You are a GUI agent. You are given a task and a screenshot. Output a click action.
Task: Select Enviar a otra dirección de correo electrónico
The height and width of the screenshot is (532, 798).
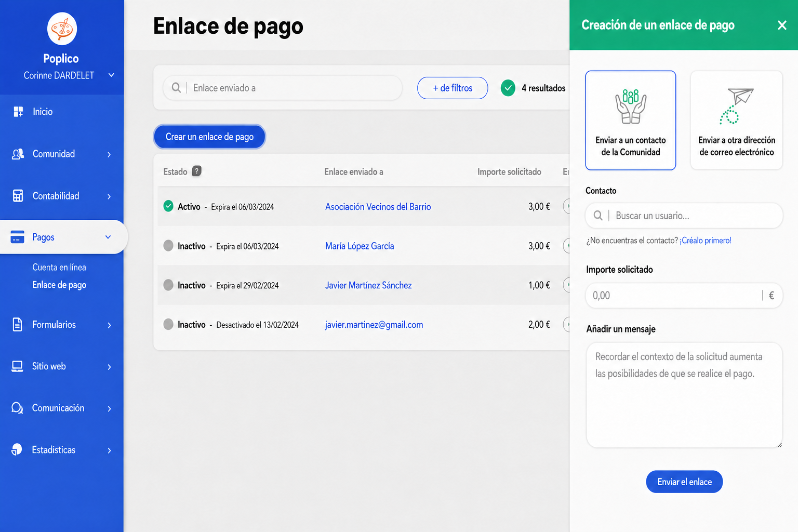[737, 121]
